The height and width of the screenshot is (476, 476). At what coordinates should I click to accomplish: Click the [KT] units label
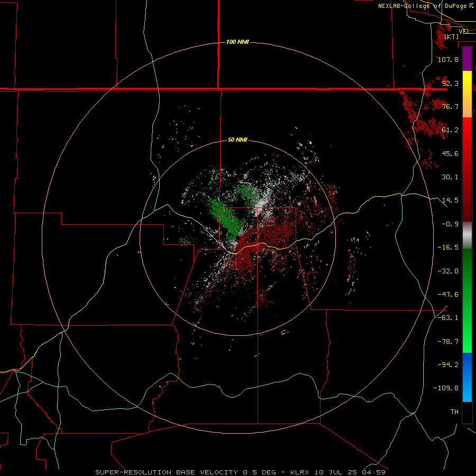pyautogui.click(x=452, y=36)
